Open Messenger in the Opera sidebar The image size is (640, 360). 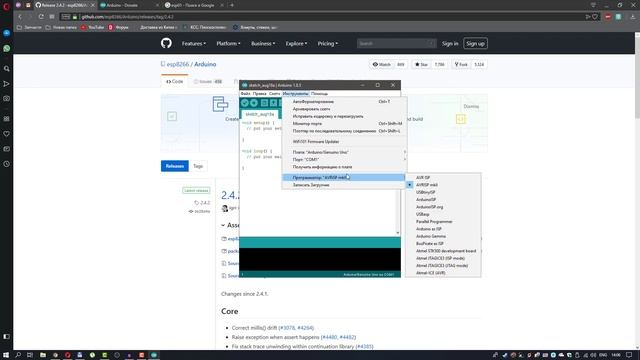(7, 33)
